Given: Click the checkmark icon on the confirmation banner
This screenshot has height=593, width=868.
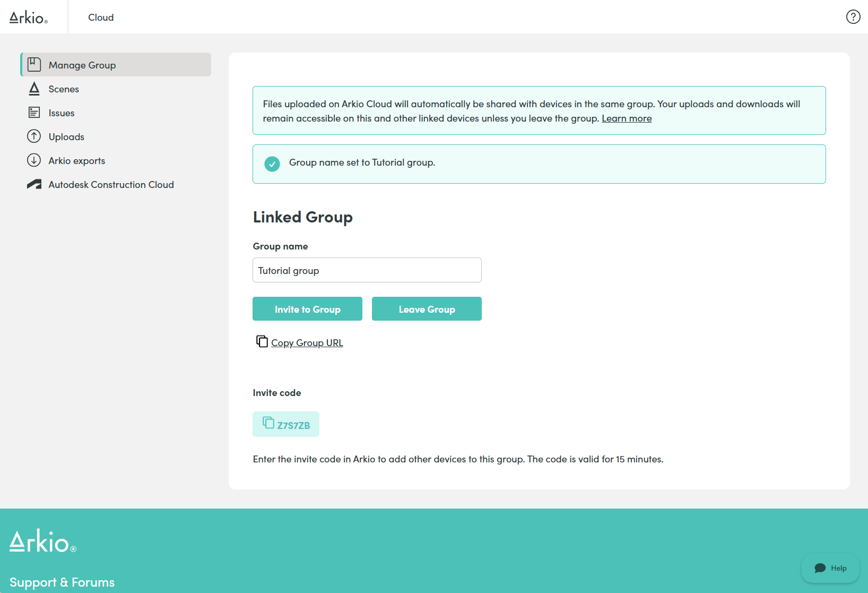Looking at the screenshot, I should click(272, 164).
